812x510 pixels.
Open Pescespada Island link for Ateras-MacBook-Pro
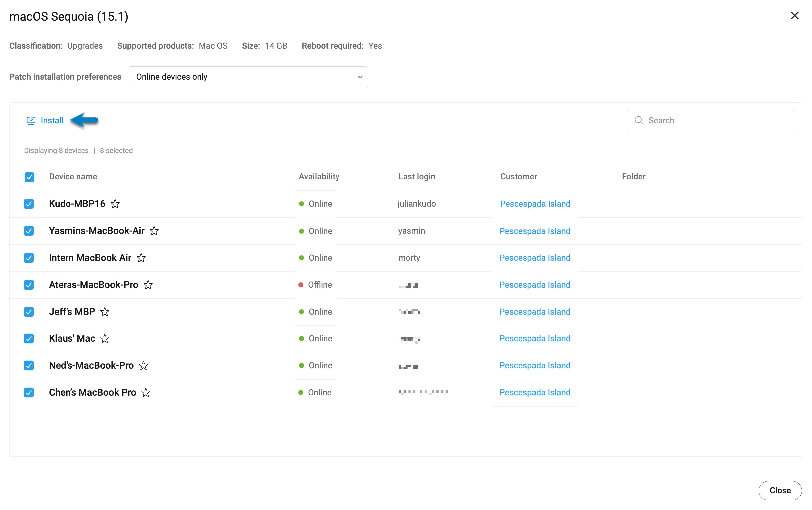[x=535, y=285]
